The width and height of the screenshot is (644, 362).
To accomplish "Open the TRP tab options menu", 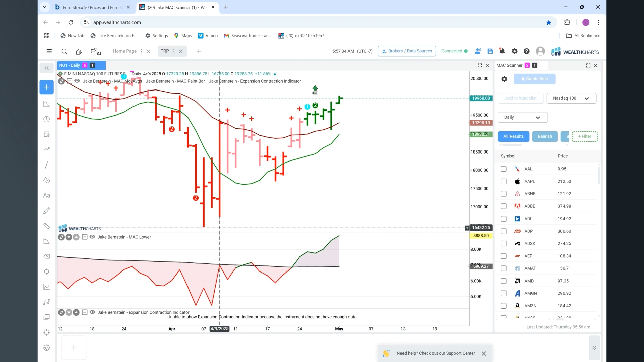I will [x=174, y=51].
